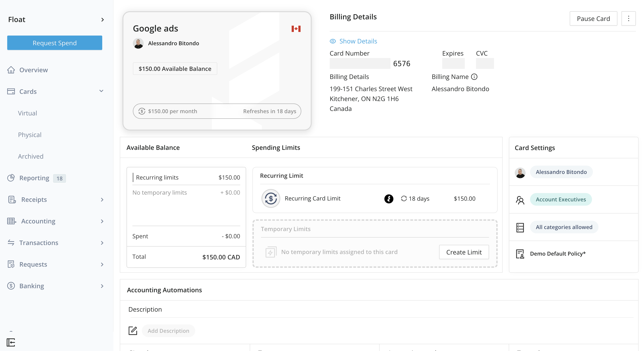Show card details with the eye toggle

pyautogui.click(x=333, y=41)
